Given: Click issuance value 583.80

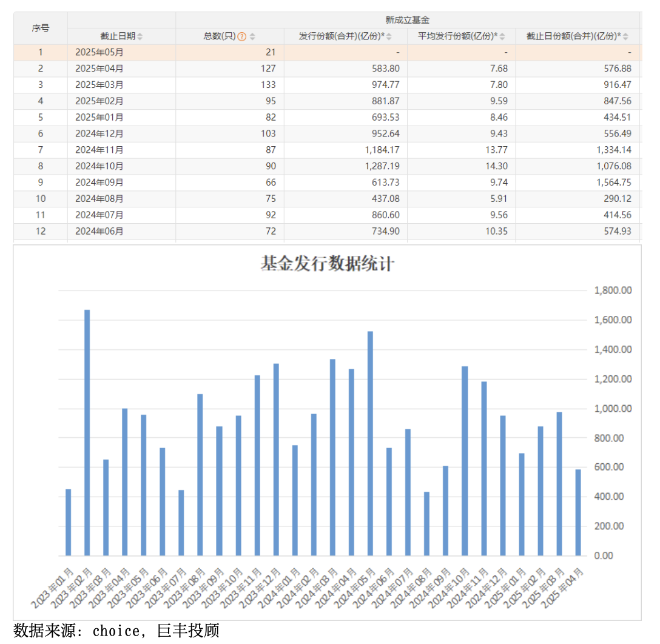Looking at the screenshot, I should coord(386,69).
